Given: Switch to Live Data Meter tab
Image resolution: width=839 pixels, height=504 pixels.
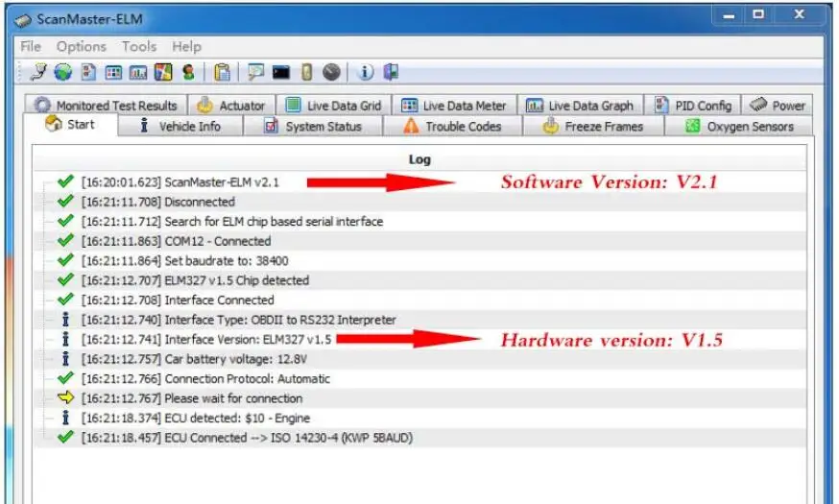Looking at the screenshot, I should (x=454, y=105).
